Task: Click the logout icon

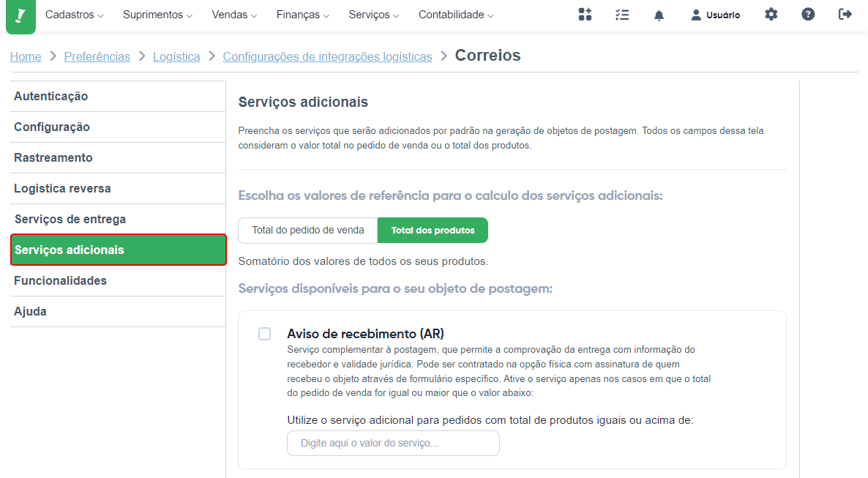Action: [845, 15]
